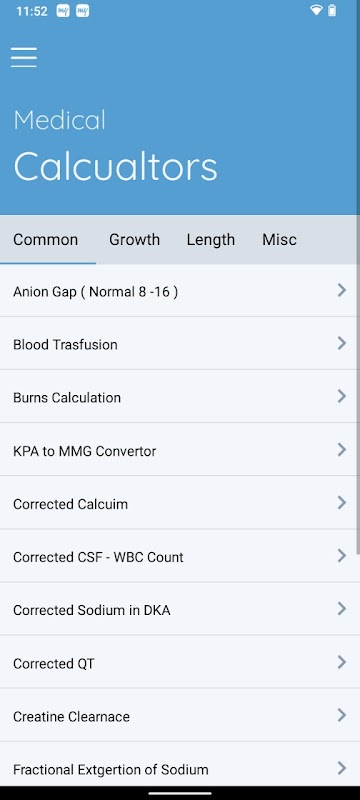Tap the first notification icon in status bar
Viewport: 360px width, 800px height.
pyautogui.click(x=63, y=11)
